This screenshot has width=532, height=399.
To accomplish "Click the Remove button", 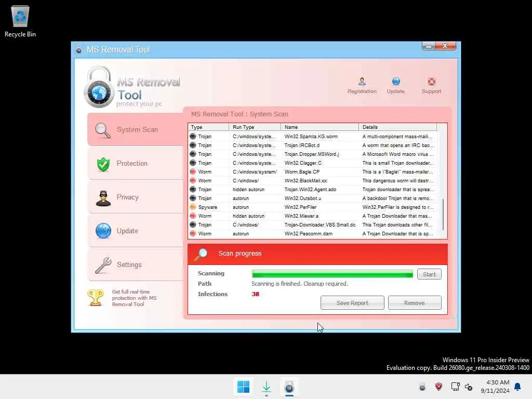I will coord(415,303).
